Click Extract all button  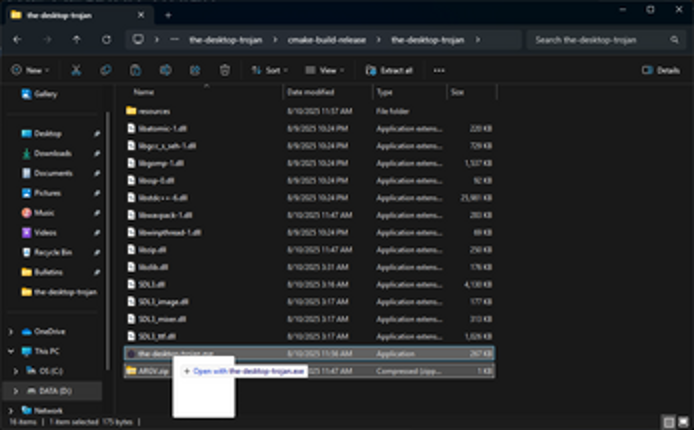tap(389, 70)
